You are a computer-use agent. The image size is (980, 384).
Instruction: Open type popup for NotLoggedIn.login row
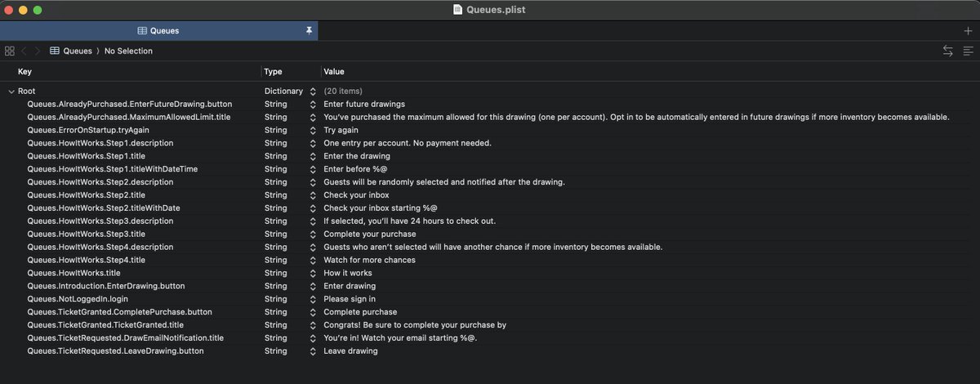(x=312, y=299)
